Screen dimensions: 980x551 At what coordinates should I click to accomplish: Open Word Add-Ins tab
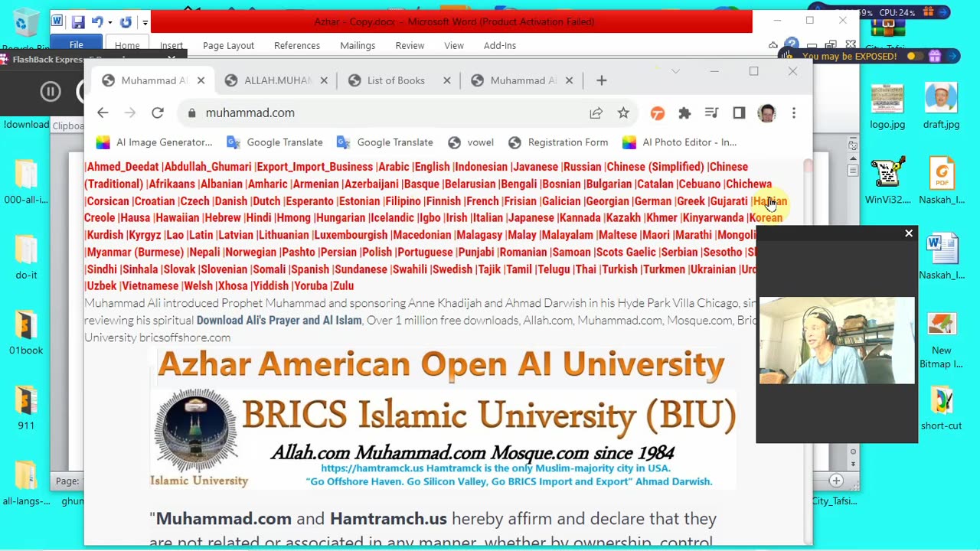coord(500,46)
